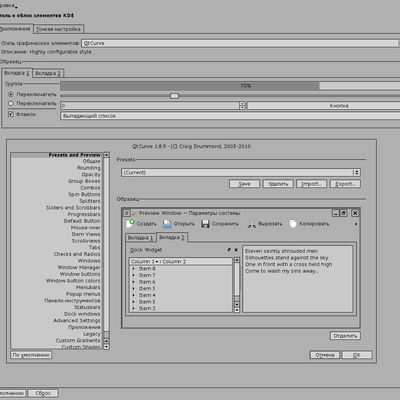Screen dimensions: 400x400
Task: Expand Item 6 in the tree list
Action: tap(134, 282)
